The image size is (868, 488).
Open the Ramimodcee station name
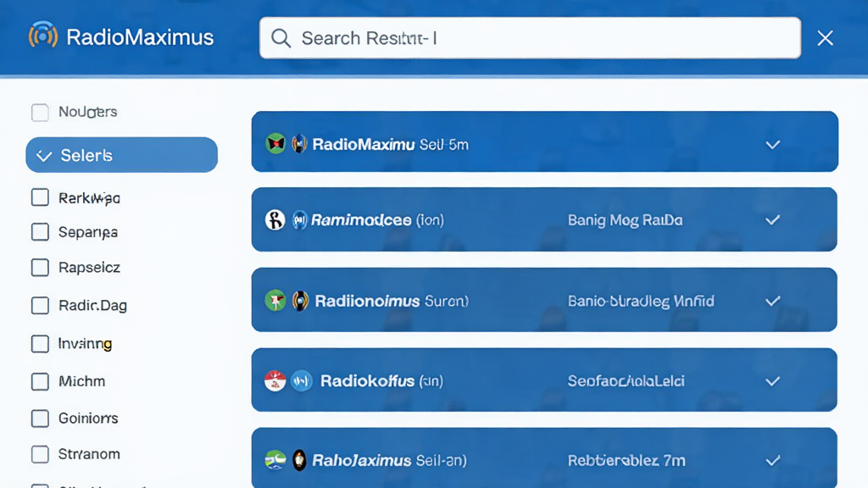[361, 220]
